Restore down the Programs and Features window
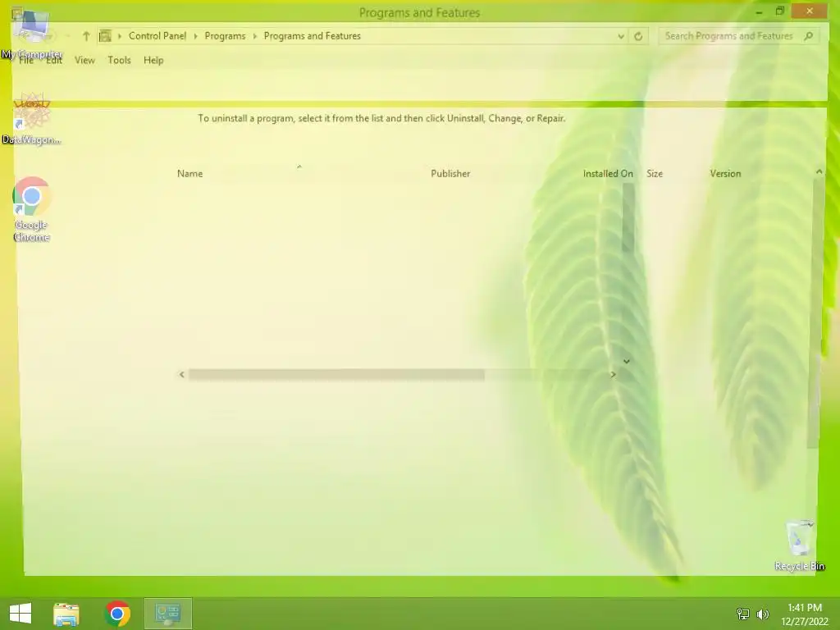Viewport: 840px width, 630px height. pyautogui.click(x=780, y=11)
